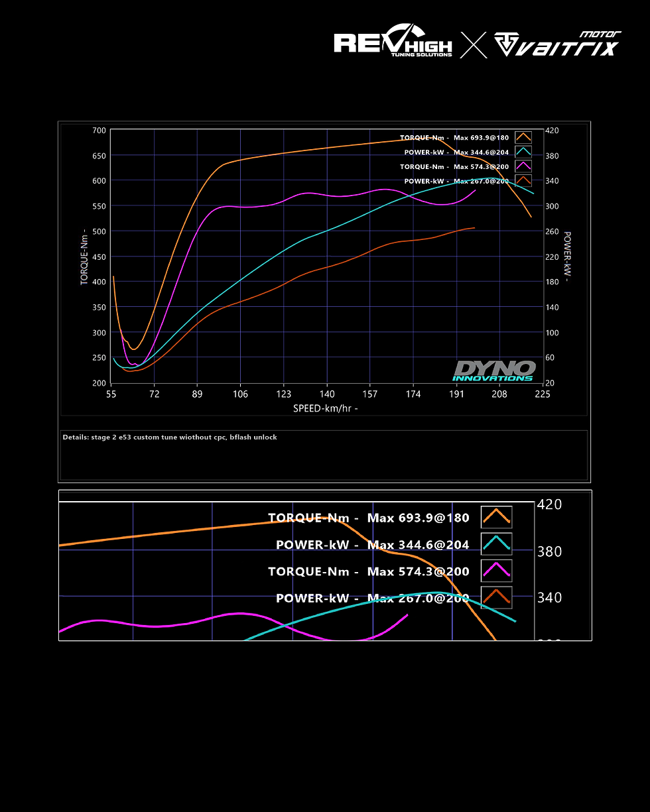Click the 550 value on torque axis
Screen dimensions: 650x812
98,206
